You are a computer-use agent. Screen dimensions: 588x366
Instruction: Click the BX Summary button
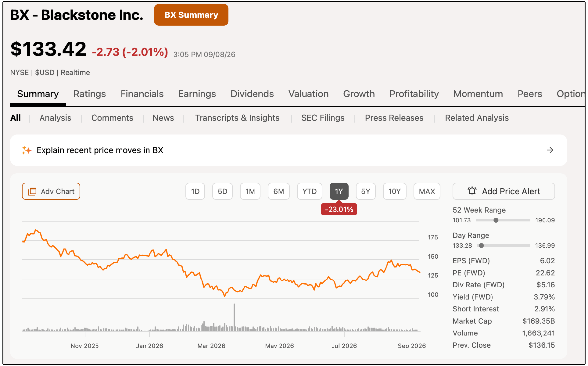tap(191, 15)
